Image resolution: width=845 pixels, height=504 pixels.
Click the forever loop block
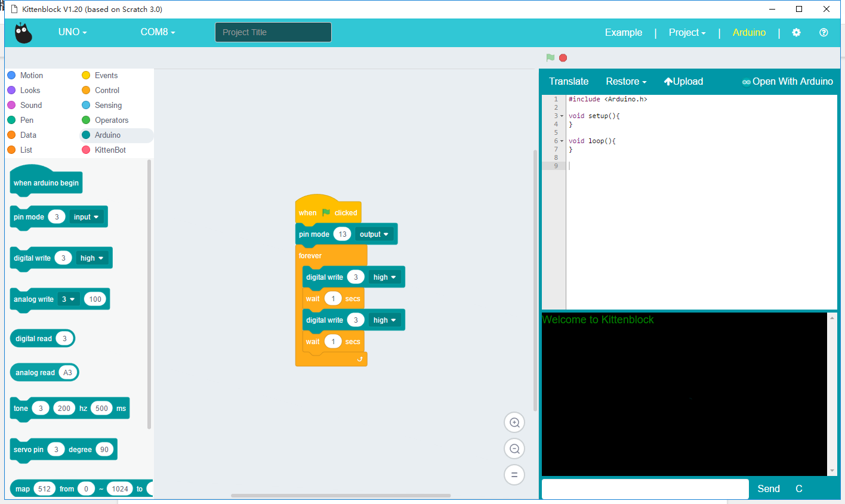tap(310, 256)
